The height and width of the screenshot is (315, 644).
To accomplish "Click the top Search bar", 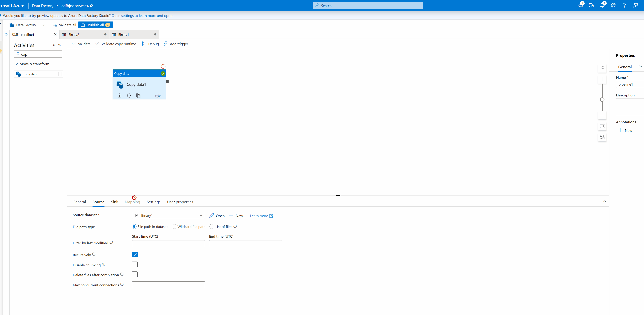I will coord(368,6).
